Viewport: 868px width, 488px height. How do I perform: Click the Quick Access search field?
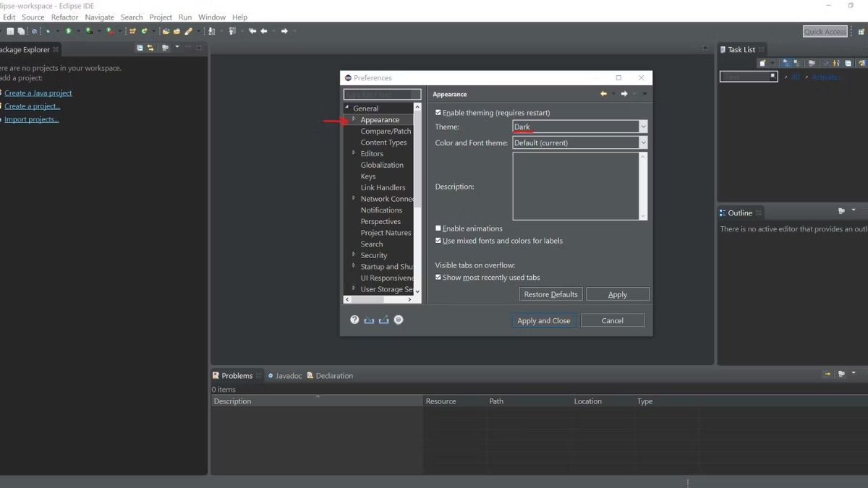(x=825, y=32)
